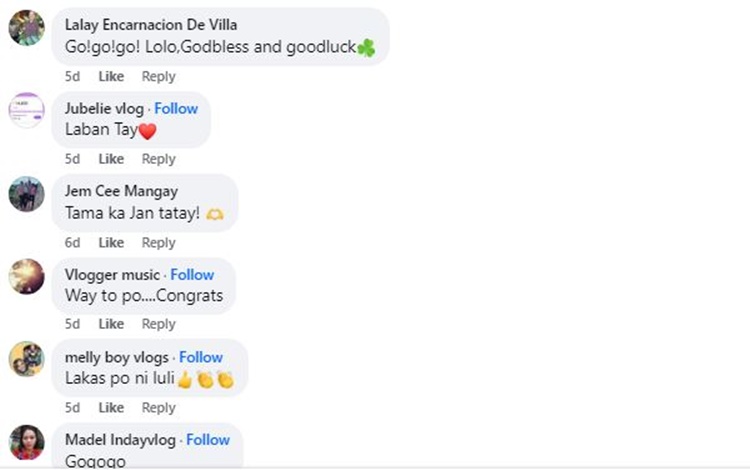Click the 6d timestamp on Jem's comment
This screenshot has width=750, height=470.
(x=72, y=242)
